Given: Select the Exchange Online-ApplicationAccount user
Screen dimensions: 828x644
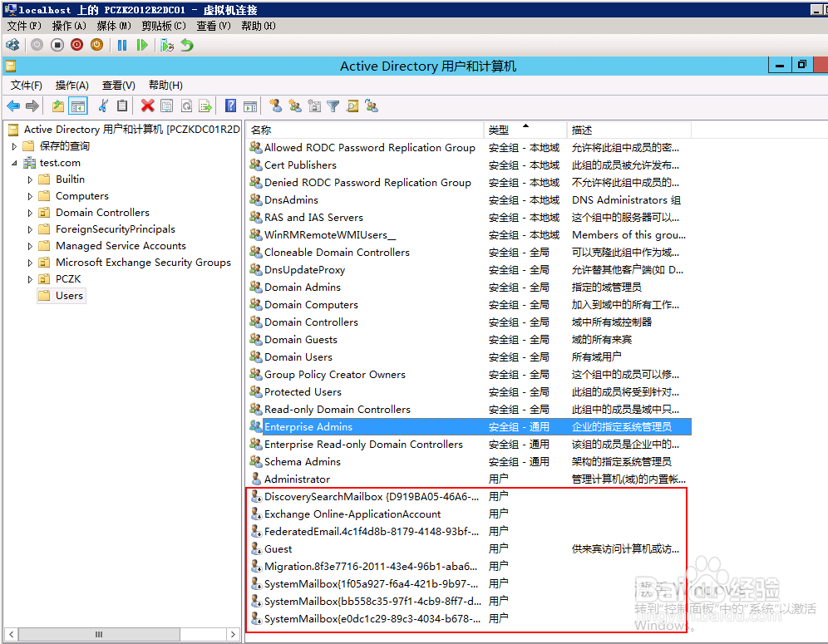Looking at the screenshot, I should 352,514.
